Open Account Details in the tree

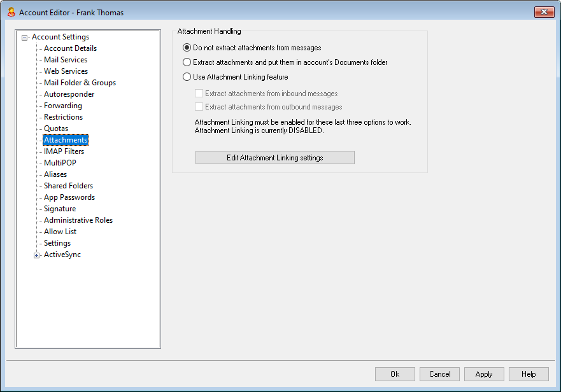click(70, 48)
